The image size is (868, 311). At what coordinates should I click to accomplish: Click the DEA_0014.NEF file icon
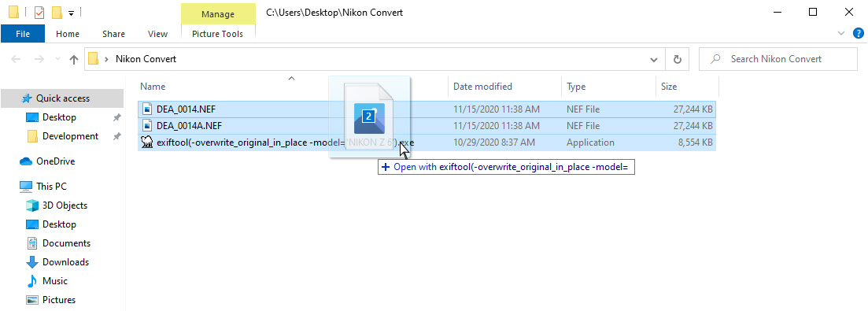point(146,109)
